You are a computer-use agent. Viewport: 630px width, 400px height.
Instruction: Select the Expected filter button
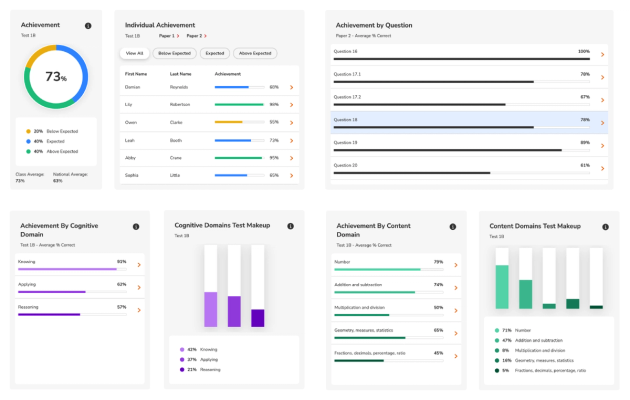click(x=215, y=53)
